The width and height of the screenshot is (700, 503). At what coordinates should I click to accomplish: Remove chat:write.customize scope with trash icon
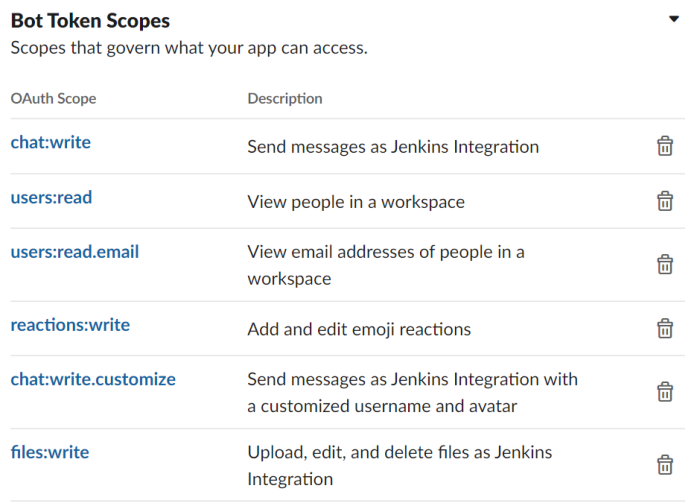665,392
